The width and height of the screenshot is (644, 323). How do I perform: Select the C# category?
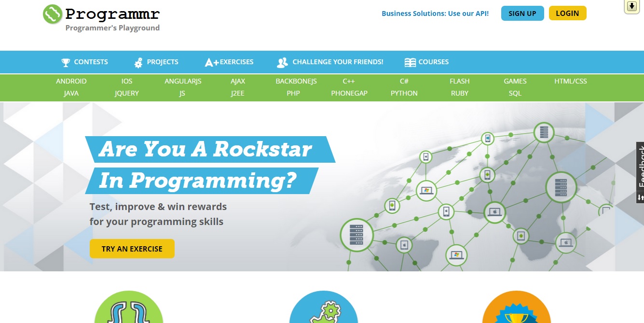click(404, 81)
